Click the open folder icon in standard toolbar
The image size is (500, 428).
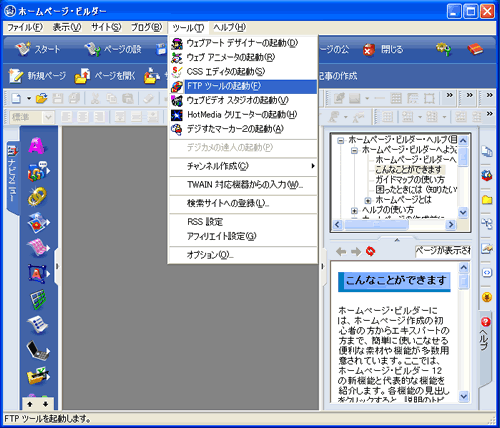(x=42, y=98)
